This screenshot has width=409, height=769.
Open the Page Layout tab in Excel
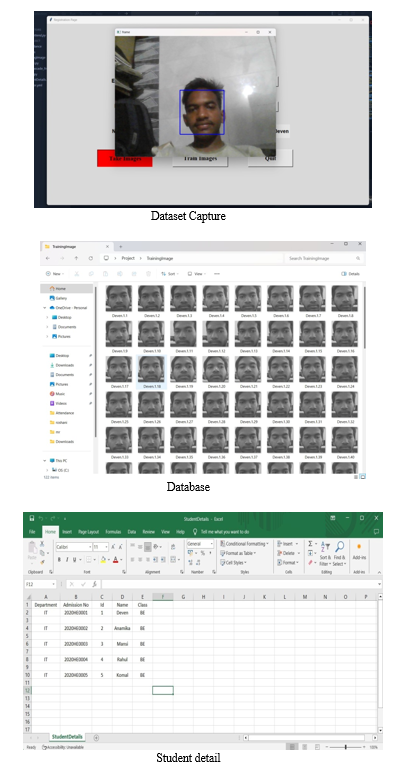88,532
